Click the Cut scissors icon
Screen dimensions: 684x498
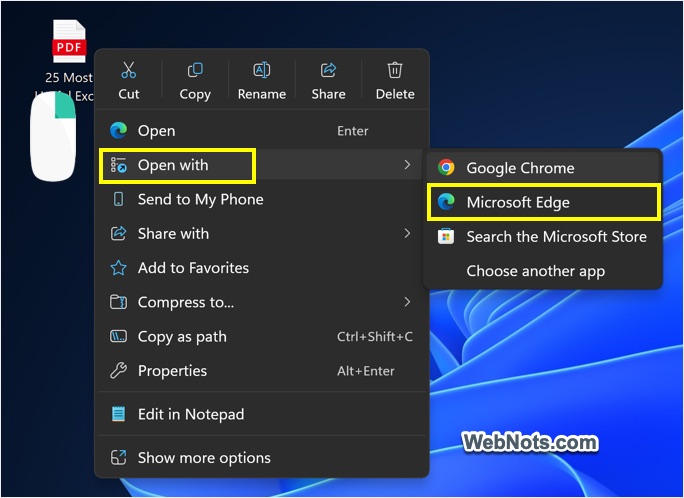pyautogui.click(x=129, y=70)
